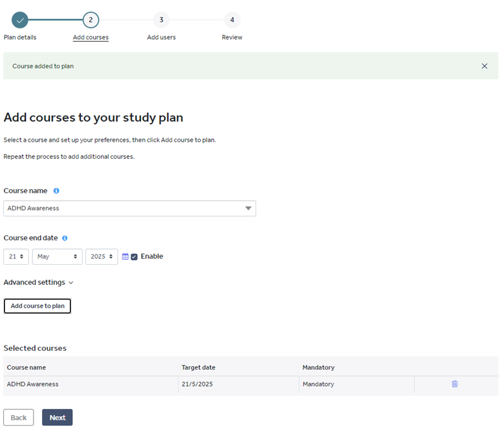Screen dimensions: 504x434
Task: Click the completed Plan details checkmark
Action: pos(20,20)
